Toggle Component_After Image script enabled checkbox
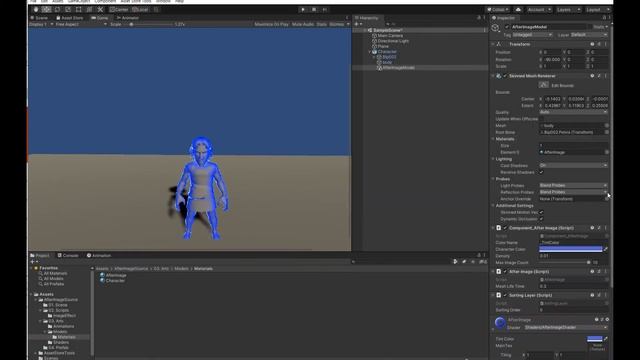Viewport: 640px width, 360px height. [505, 228]
